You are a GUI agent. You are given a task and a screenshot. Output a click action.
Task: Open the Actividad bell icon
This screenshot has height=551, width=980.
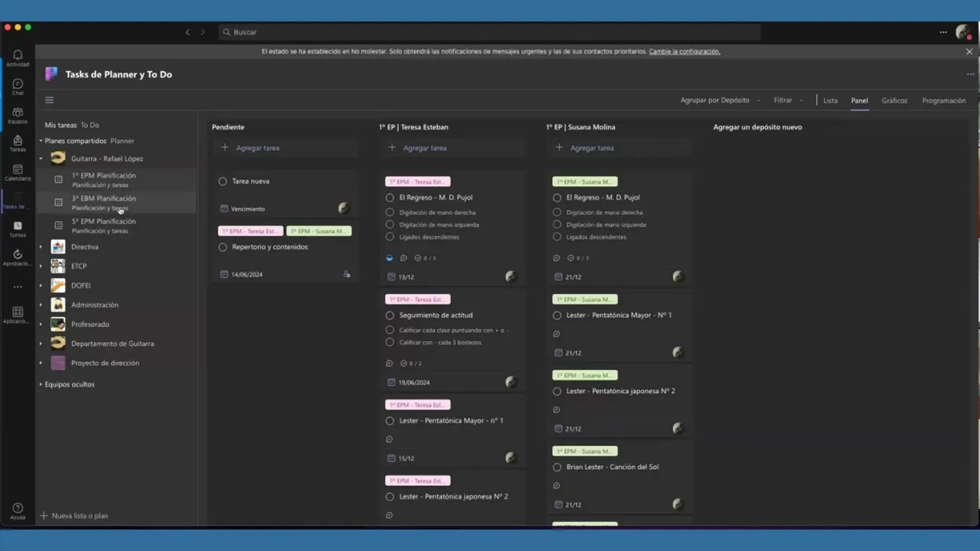tap(18, 55)
